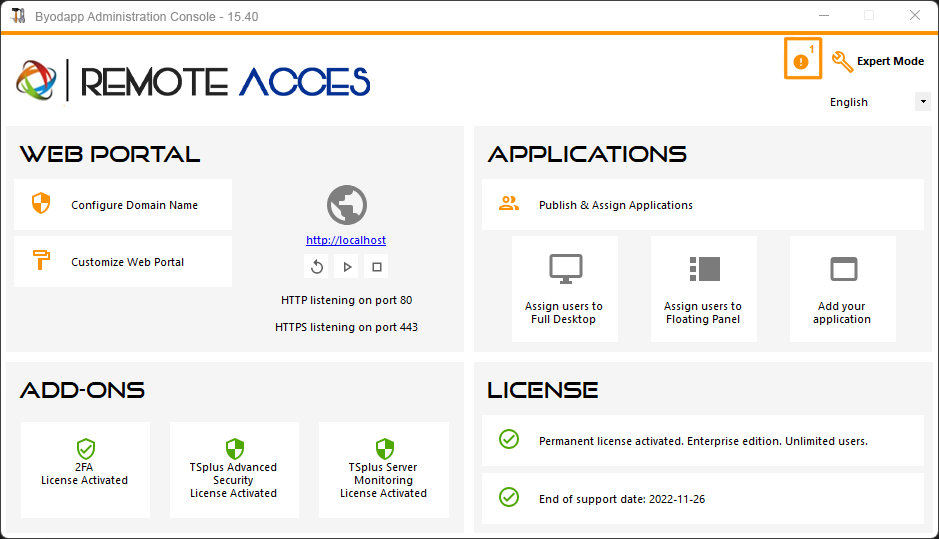Click the 2FA green shield icon

(86, 449)
